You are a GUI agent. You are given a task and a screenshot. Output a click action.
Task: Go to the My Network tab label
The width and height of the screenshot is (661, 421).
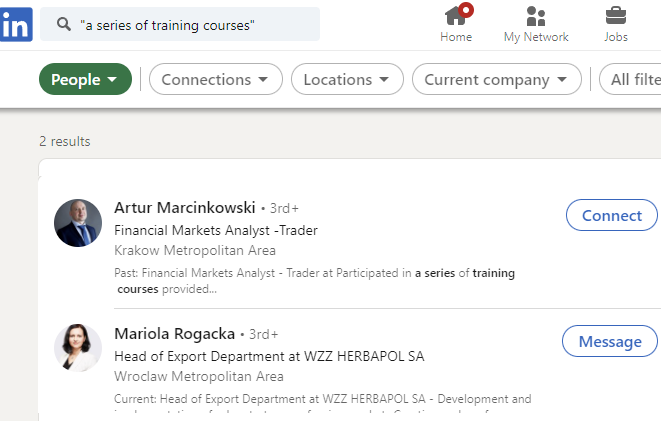[536, 37]
